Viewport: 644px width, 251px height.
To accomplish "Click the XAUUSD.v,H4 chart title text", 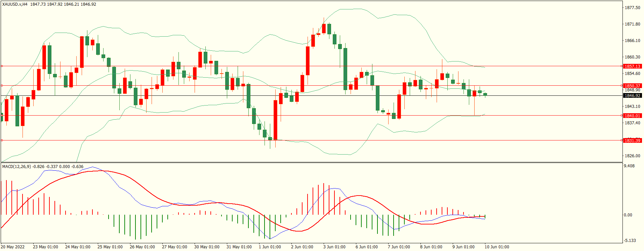I will tap(15, 4).
